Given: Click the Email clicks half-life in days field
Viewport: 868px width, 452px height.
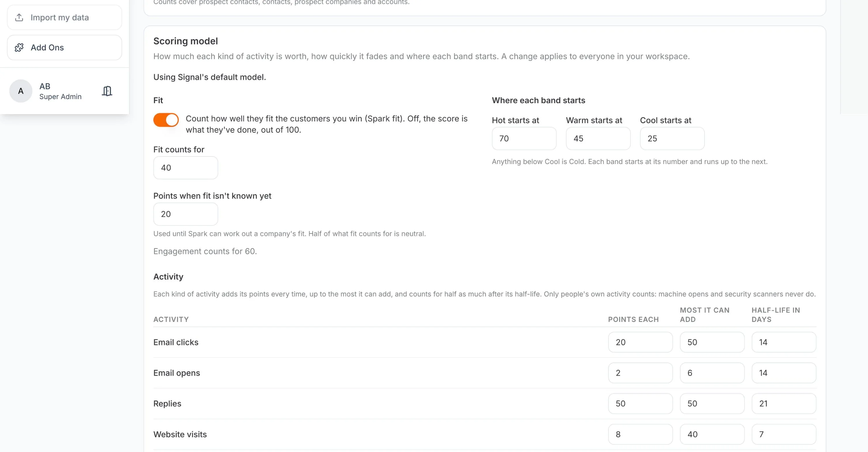Looking at the screenshot, I should (x=784, y=342).
